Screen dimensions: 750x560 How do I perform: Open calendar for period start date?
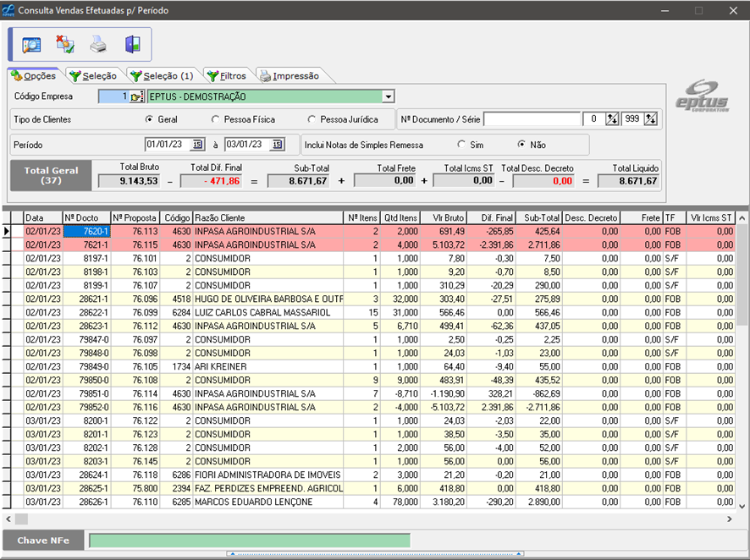pos(197,145)
